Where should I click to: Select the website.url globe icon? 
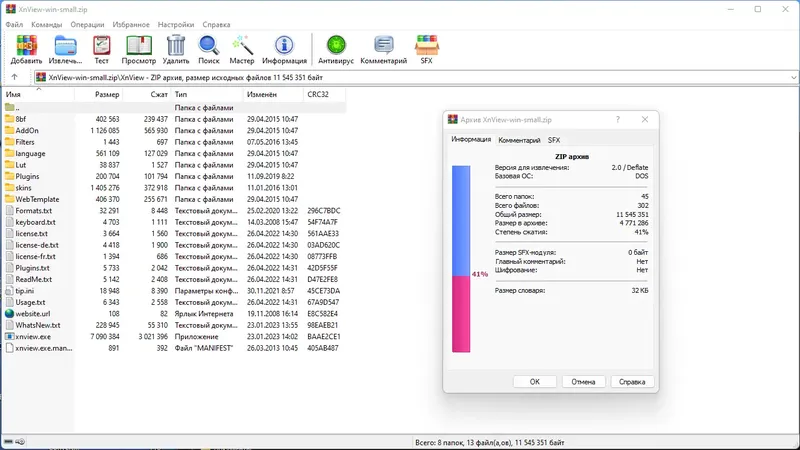[10, 314]
